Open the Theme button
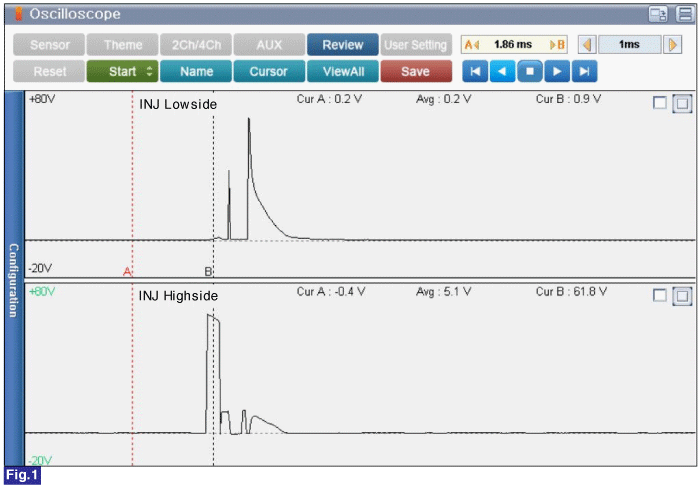This screenshot has height=487, width=700. tap(123, 45)
